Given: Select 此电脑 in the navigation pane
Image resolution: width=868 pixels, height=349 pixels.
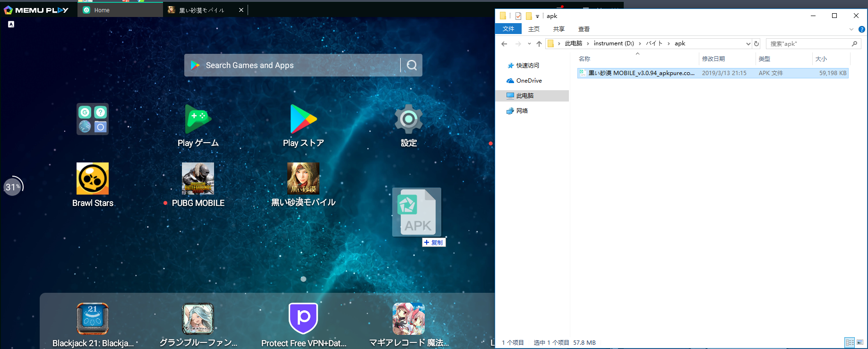Looking at the screenshot, I should pyautogui.click(x=524, y=96).
